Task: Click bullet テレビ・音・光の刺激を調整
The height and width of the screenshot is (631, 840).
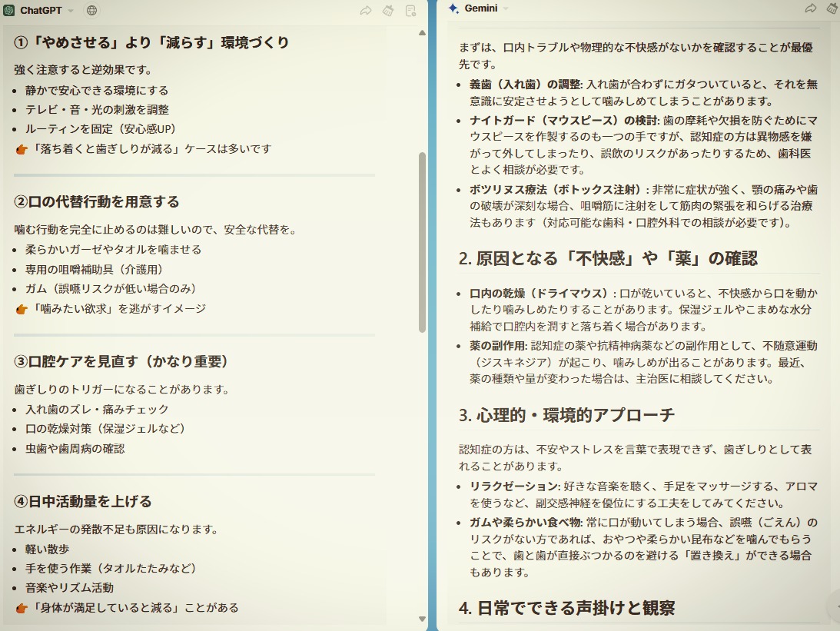Action: (x=97, y=110)
